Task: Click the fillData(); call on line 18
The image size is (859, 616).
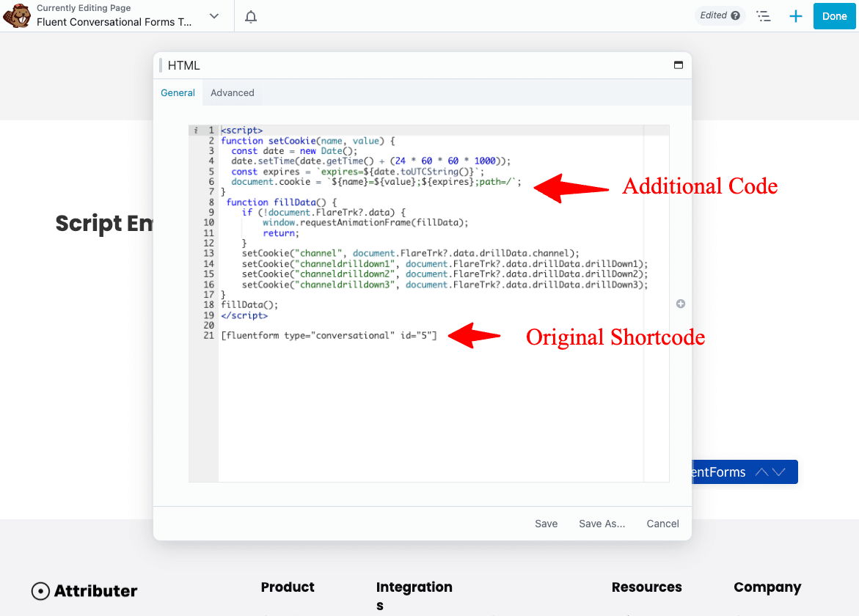Action: tap(249, 305)
